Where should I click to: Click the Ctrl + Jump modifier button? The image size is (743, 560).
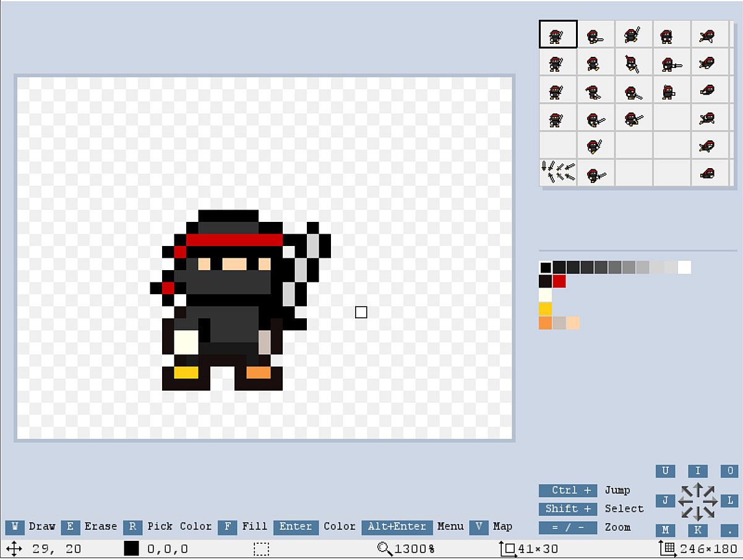pos(567,491)
